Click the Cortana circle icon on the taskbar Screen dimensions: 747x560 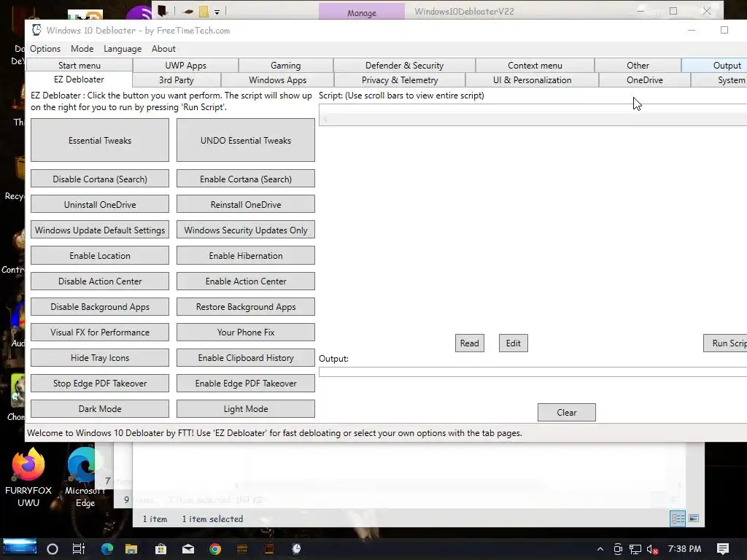(x=53, y=549)
